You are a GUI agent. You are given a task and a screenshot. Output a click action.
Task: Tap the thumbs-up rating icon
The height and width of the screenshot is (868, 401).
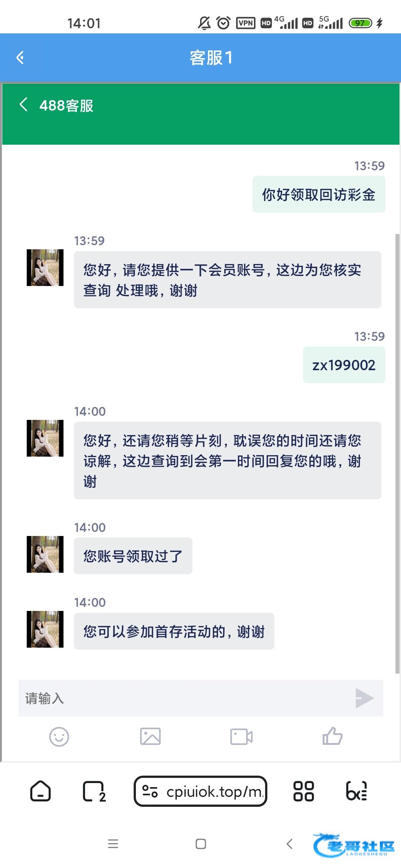click(x=332, y=736)
